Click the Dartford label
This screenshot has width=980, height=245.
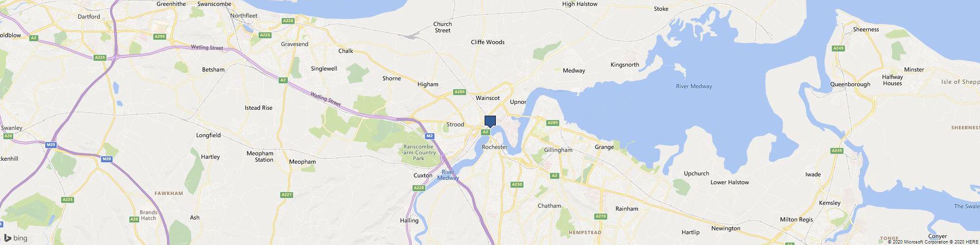(89, 17)
